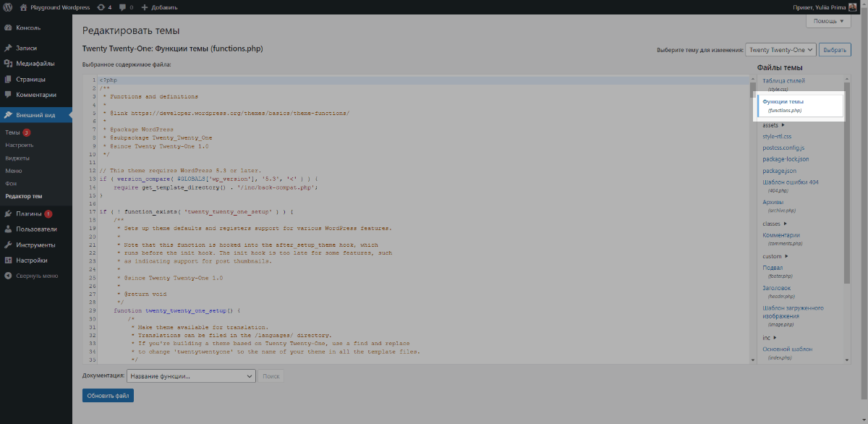The height and width of the screenshot is (424, 868).
Task: Expand the inc folder
Action: pyautogui.click(x=769, y=337)
